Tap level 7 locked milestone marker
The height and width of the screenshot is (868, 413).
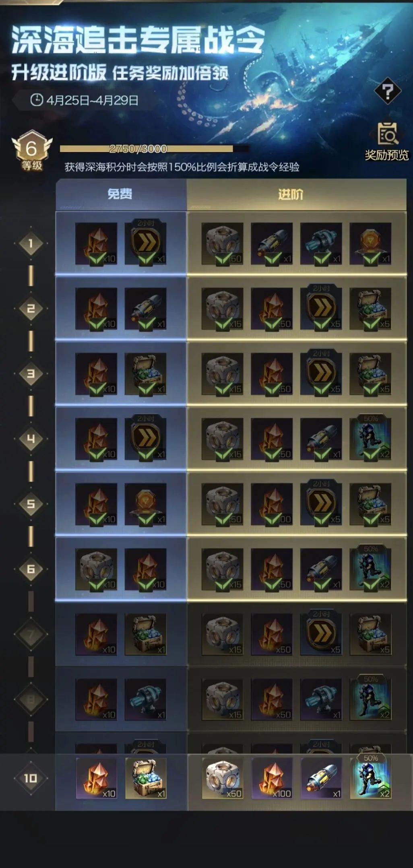point(31,635)
